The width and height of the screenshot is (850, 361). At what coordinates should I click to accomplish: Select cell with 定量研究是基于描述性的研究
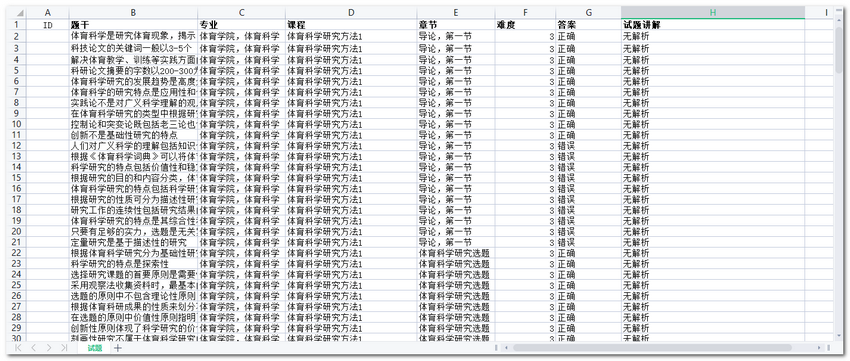pos(133,242)
